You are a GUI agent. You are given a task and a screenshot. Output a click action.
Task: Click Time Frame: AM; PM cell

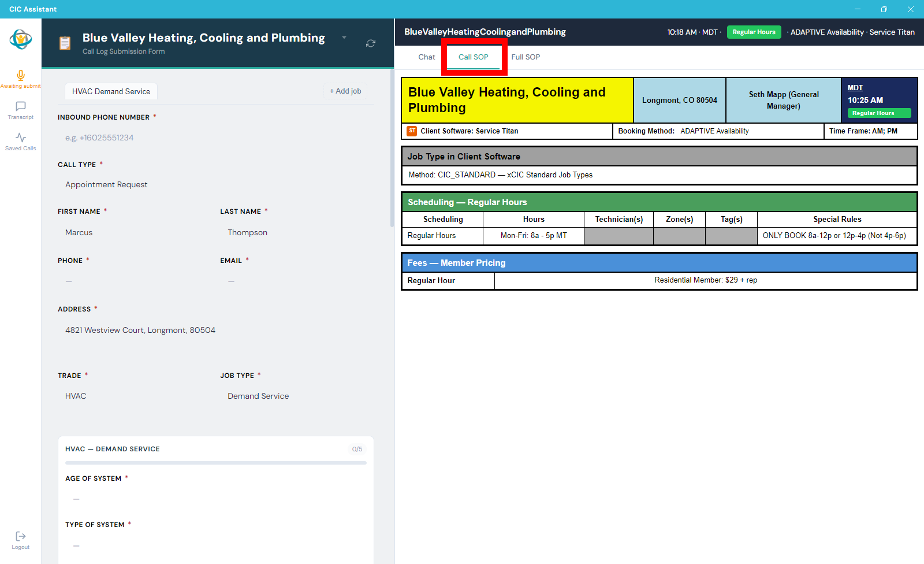[x=870, y=131]
